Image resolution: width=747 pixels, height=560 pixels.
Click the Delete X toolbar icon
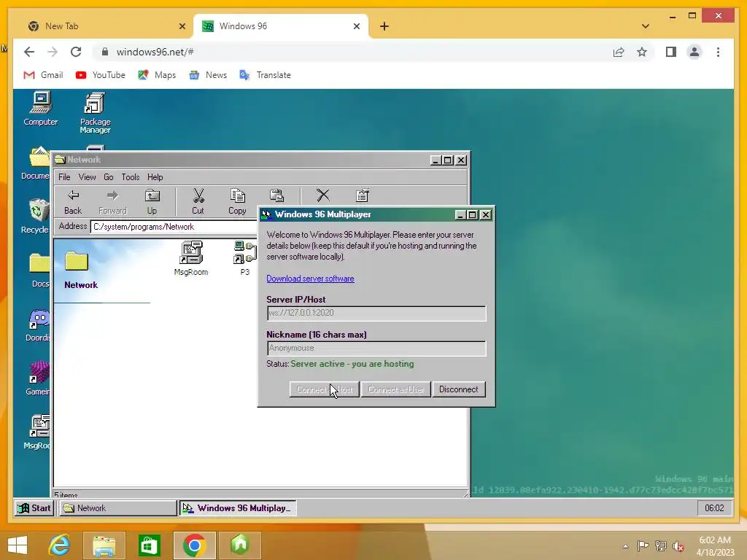coord(323,195)
